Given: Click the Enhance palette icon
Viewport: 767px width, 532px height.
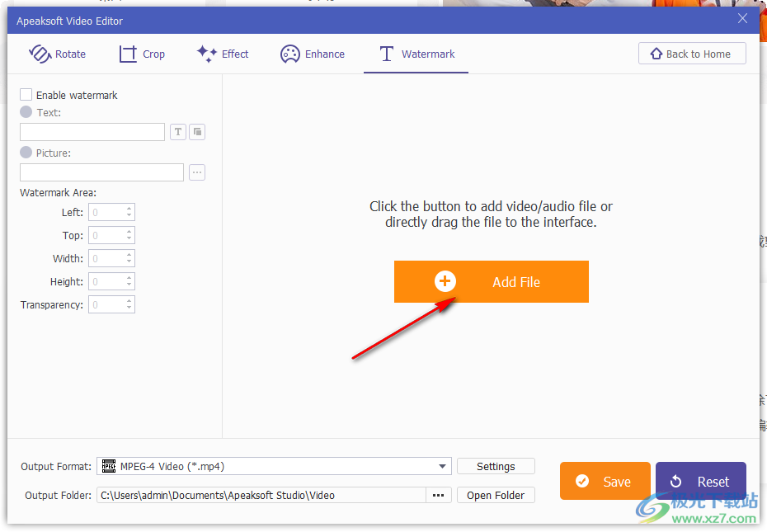Looking at the screenshot, I should coord(290,54).
